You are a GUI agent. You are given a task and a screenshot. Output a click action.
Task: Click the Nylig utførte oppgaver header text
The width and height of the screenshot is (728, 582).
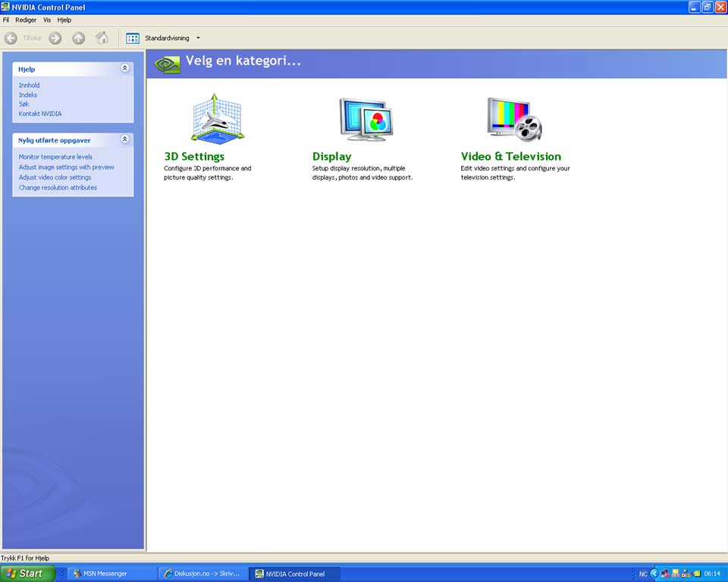click(x=55, y=140)
